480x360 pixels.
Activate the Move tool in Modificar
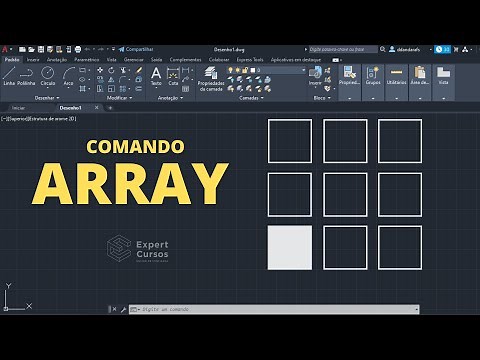(x=100, y=70)
